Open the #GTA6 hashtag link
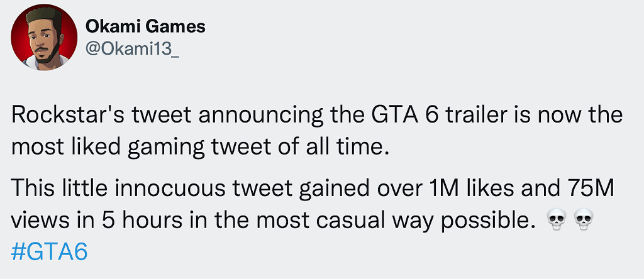 (49, 252)
